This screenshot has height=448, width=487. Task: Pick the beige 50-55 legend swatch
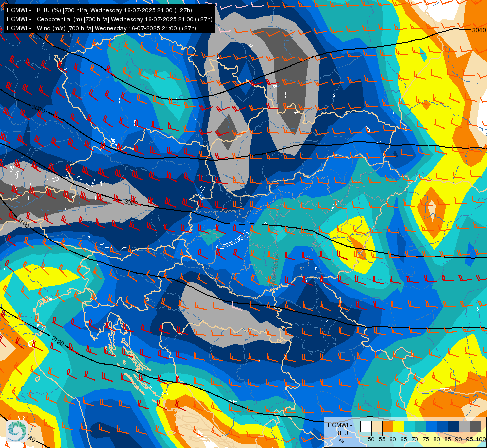coord(377,426)
